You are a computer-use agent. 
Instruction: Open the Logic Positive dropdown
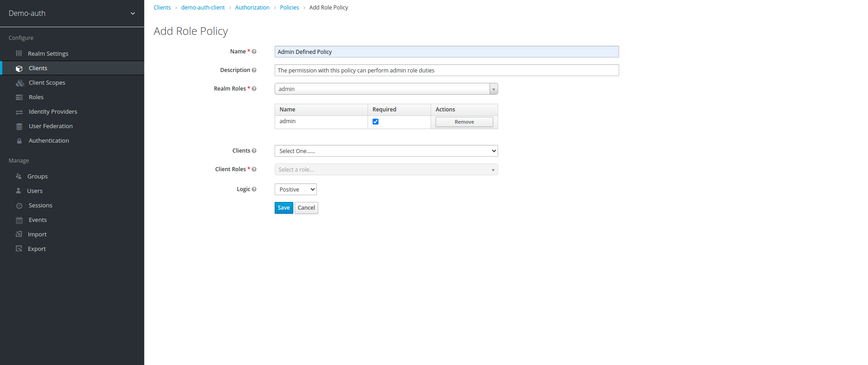pyautogui.click(x=295, y=189)
